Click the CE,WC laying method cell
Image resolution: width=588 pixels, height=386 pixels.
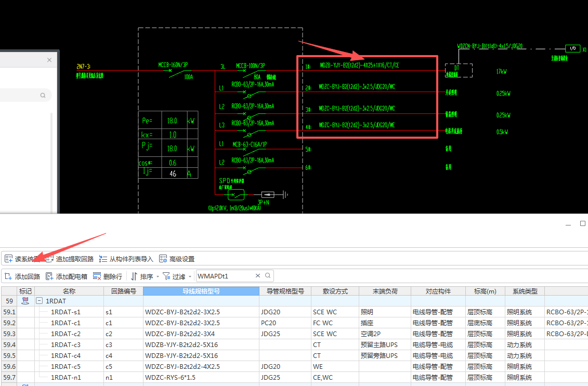335,377
